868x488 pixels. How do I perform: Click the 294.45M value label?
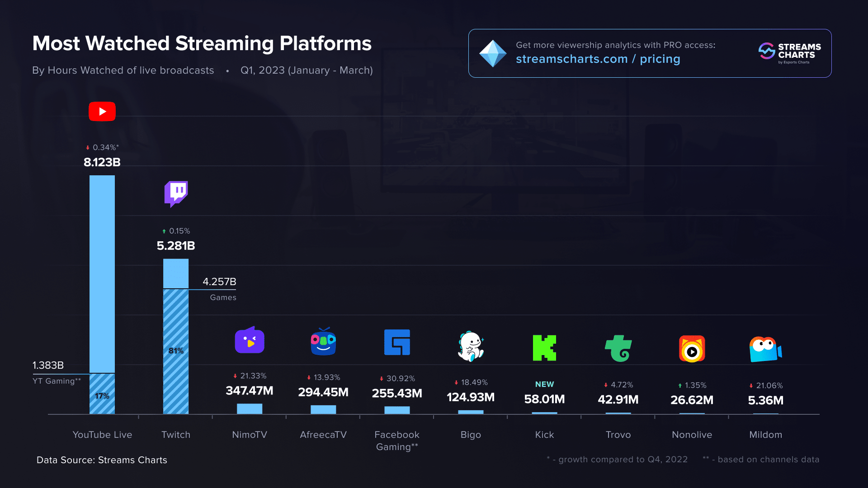click(323, 392)
